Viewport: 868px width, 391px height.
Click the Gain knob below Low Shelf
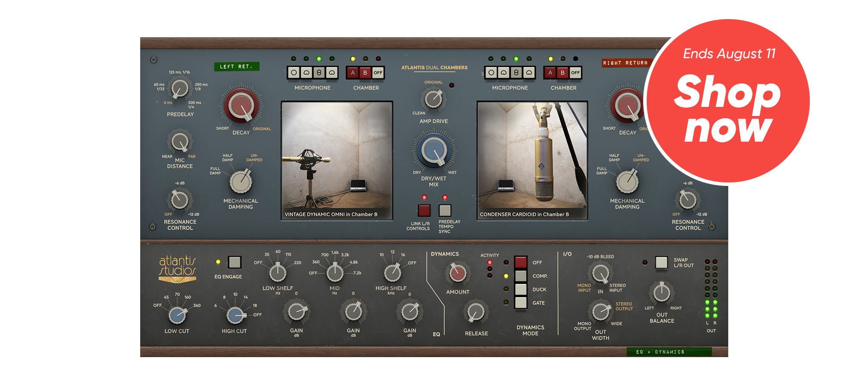tap(296, 311)
